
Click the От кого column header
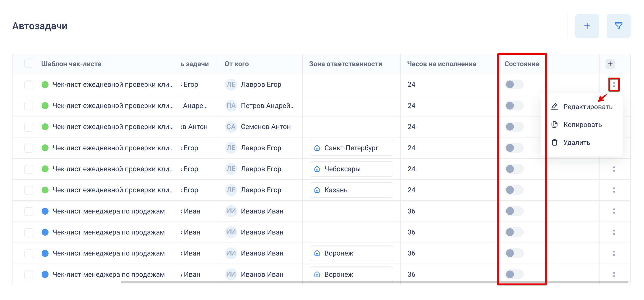237,64
